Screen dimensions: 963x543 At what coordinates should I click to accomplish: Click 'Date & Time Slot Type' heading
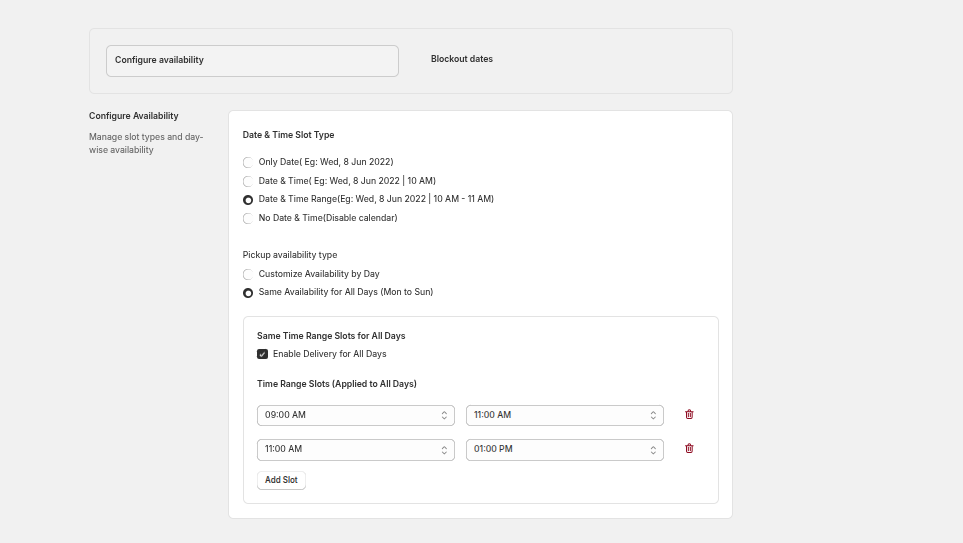tap(288, 135)
